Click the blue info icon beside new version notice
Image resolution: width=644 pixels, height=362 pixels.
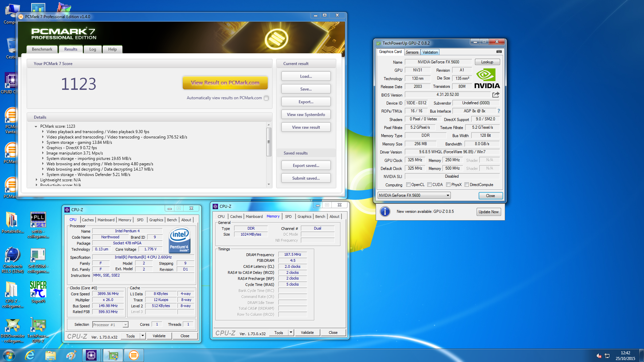click(385, 212)
